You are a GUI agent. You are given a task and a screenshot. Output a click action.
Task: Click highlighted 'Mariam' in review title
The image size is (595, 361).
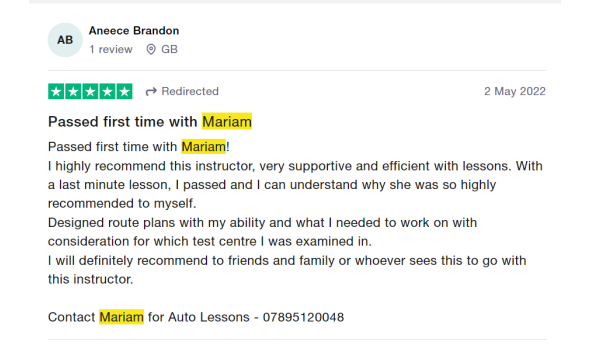coord(227,121)
